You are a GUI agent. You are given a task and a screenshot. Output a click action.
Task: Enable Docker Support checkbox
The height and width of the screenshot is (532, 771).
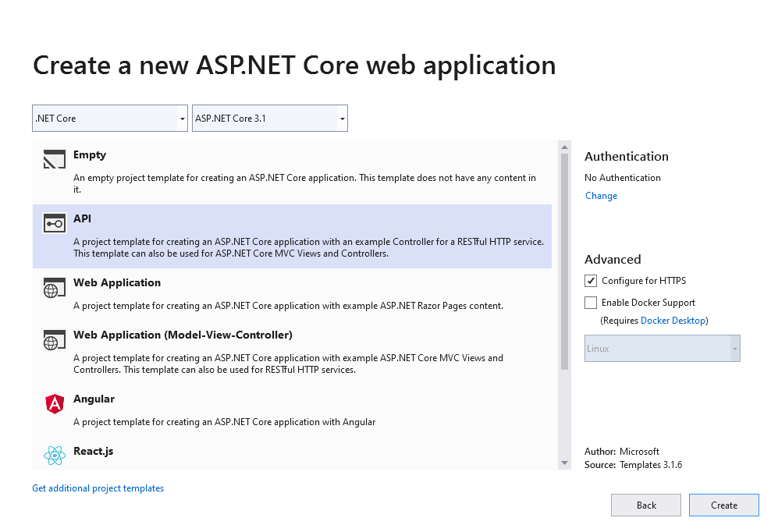click(591, 303)
